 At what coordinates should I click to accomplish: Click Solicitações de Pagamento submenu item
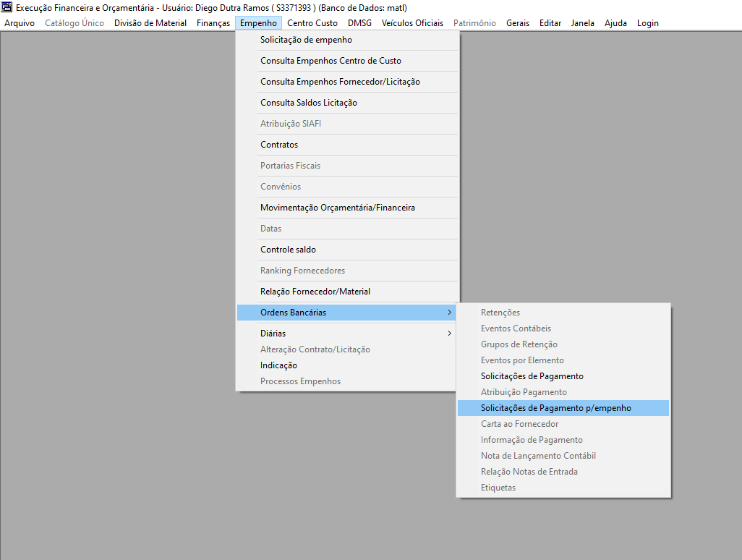pos(532,376)
